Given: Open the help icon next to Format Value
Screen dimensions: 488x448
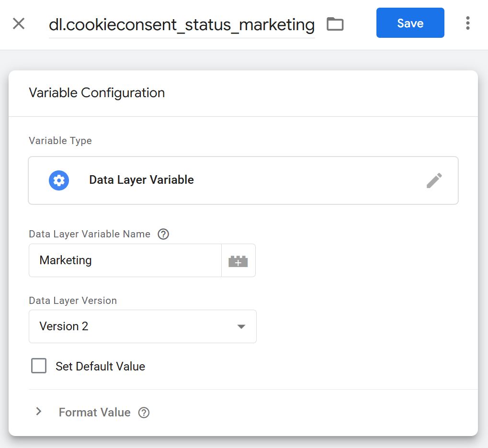Looking at the screenshot, I should pos(144,413).
